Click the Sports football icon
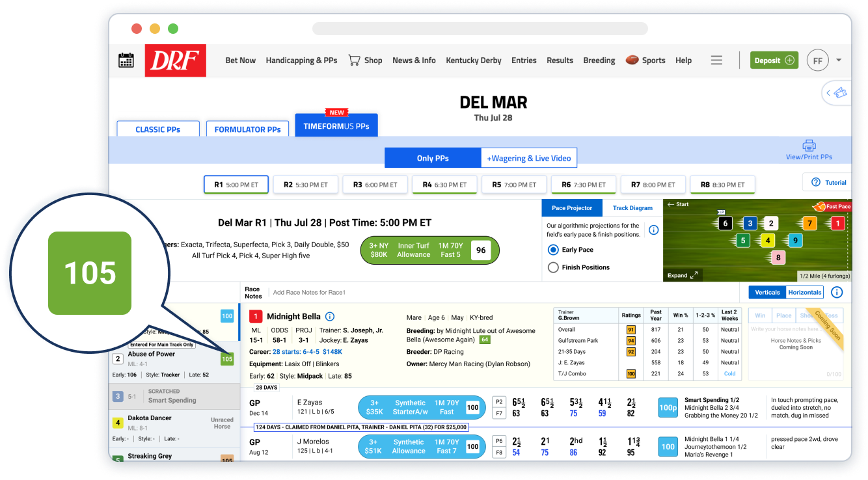Viewport: 868px width, 480px height. point(632,60)
